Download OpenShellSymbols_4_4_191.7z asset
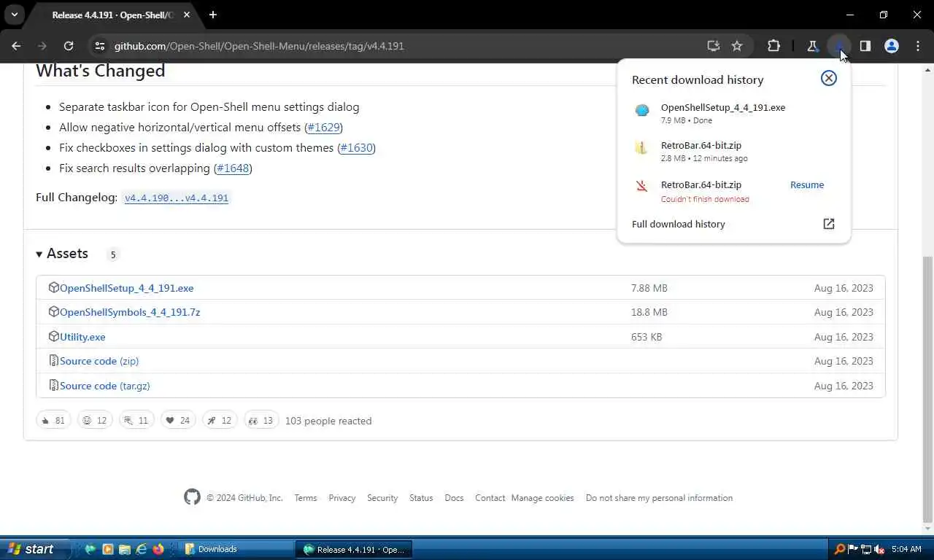The height and width of the screenshot is (560, 934). pyautogui.click(x=130, y=312)
